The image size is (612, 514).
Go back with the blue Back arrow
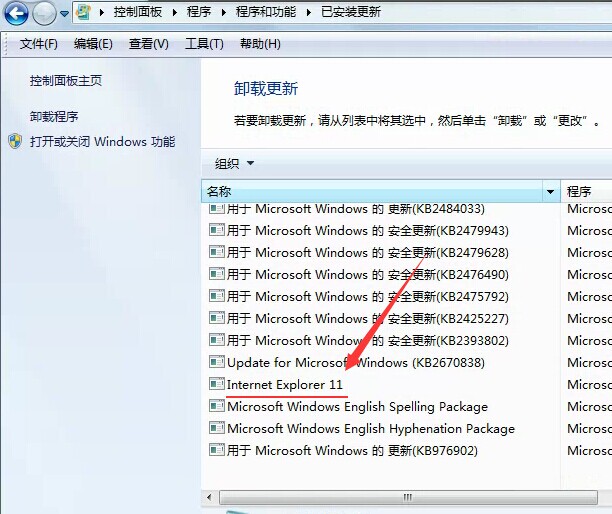(x=16, y=13)
